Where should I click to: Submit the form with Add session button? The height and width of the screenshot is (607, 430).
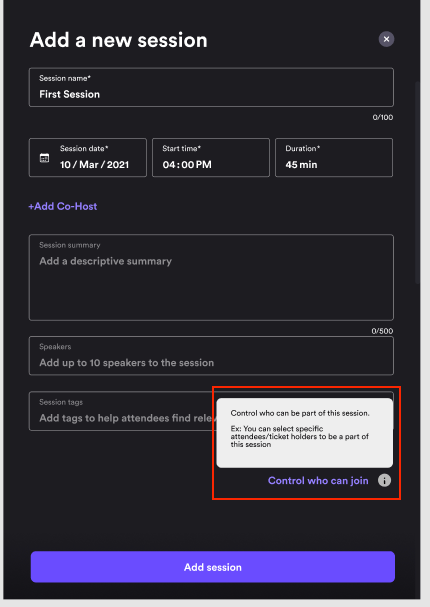[x=213, y=567]
